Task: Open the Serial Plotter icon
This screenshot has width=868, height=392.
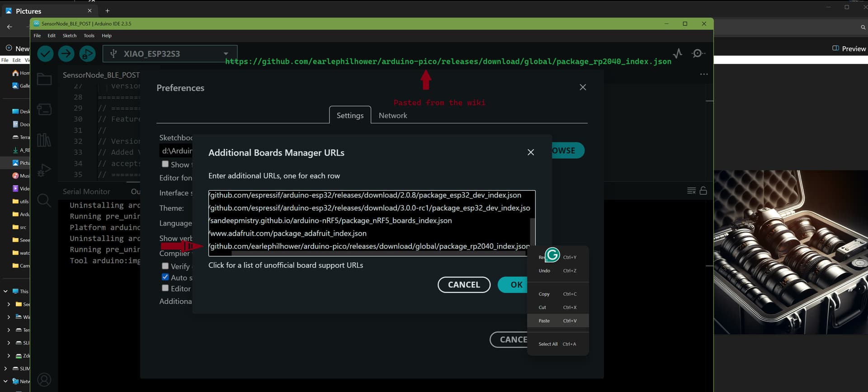Action: click(677, 54)
